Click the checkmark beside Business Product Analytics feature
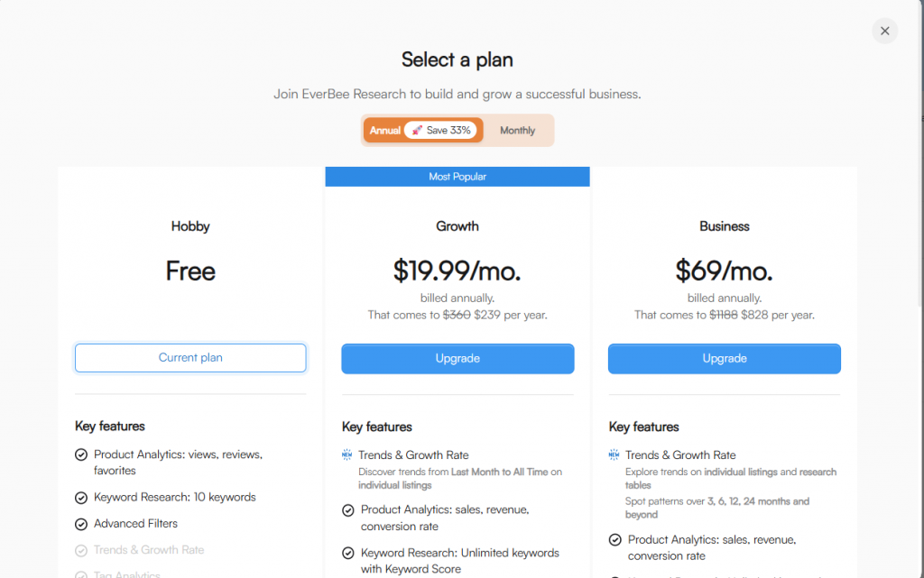924x578 pixels. [x=615, y=539]
